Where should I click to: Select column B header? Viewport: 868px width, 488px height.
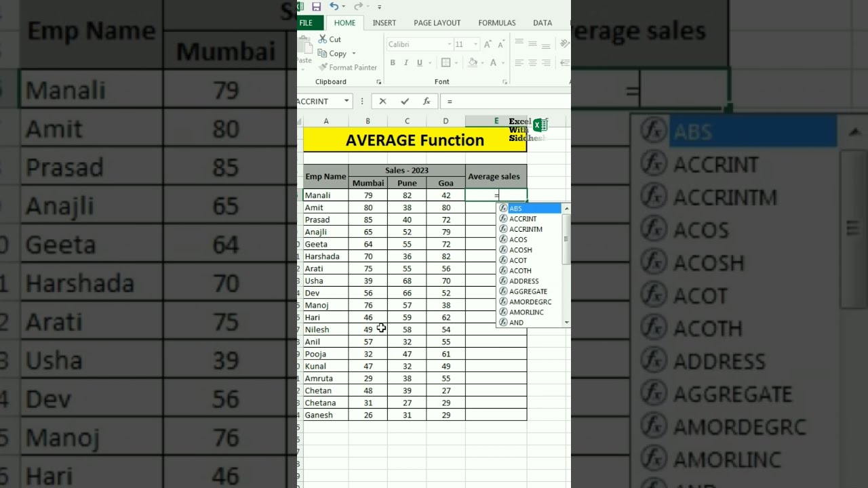[x=368, y=121]
